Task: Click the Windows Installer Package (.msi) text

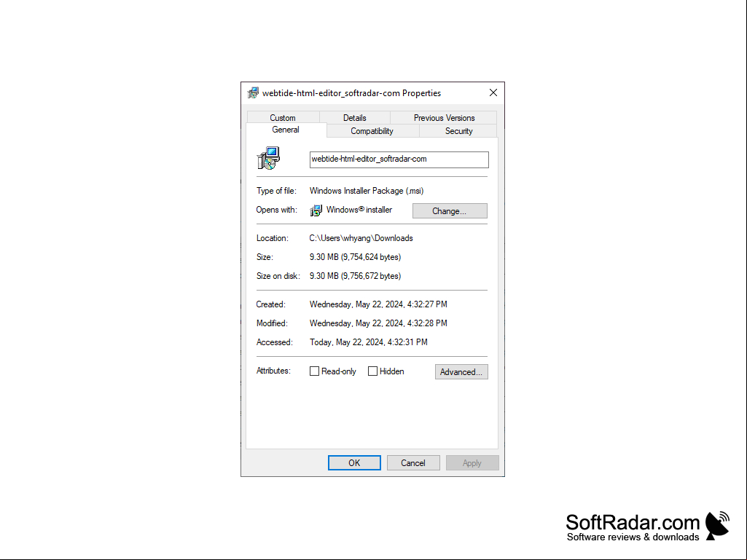Action: (x=367, y=191)
